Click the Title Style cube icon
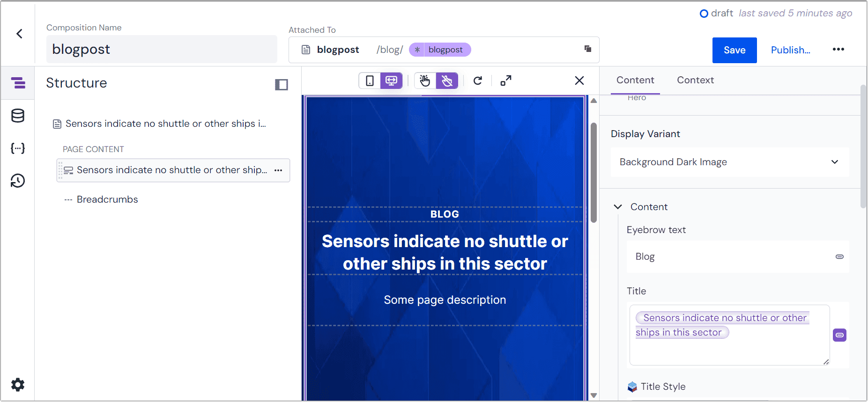Viewport: 868px width, 402px height. (x=632, y=387)
